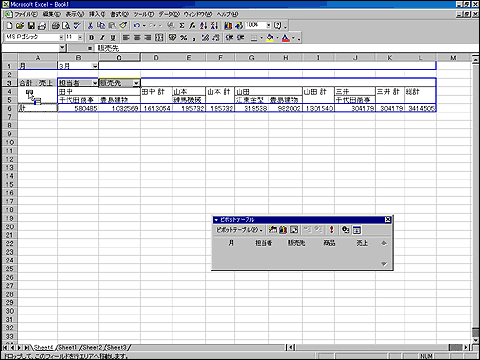Click the Cut scissors icon
Screen dimensions: 480x360
point(90,26)
